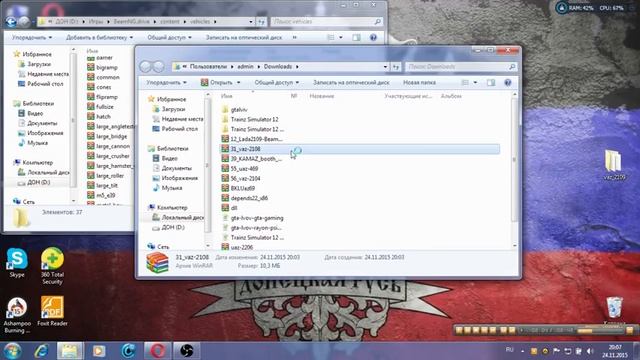This screenshot has width=640, height=360.
Task: Open the Downloads address bar history dropdown
Action: (385, 67)
